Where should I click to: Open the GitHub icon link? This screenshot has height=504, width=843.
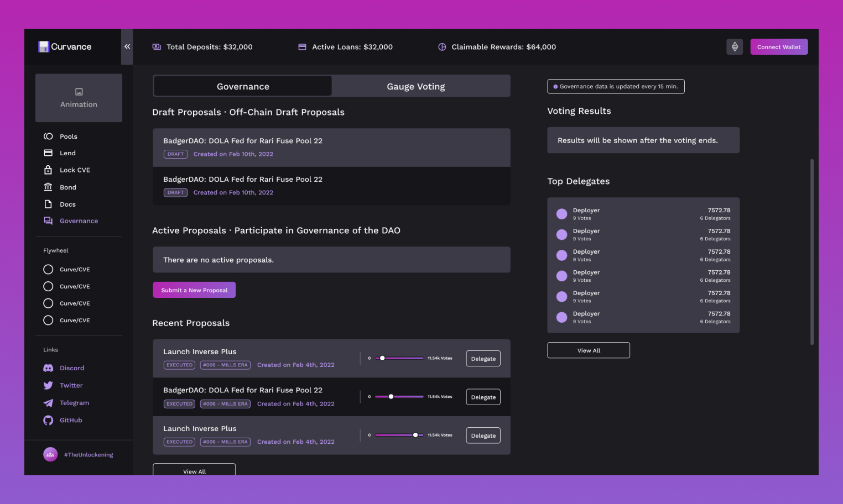click(48, 421)
